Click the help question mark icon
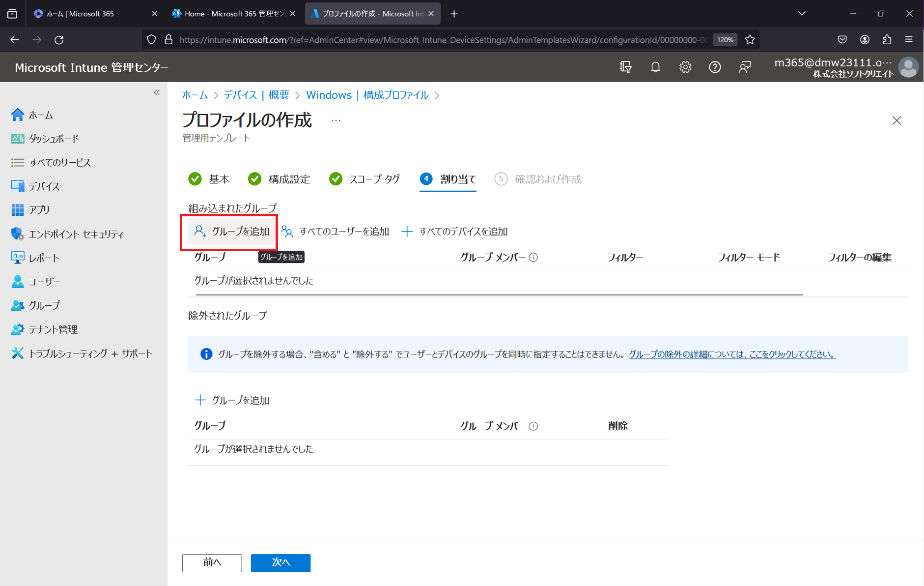The width and height of the screenshot is (924, 586). [x=715, y=67]
